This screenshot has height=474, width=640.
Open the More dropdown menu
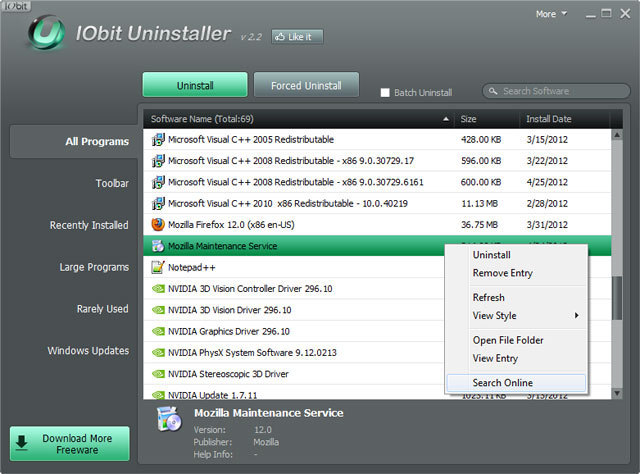tap(551, 14)
